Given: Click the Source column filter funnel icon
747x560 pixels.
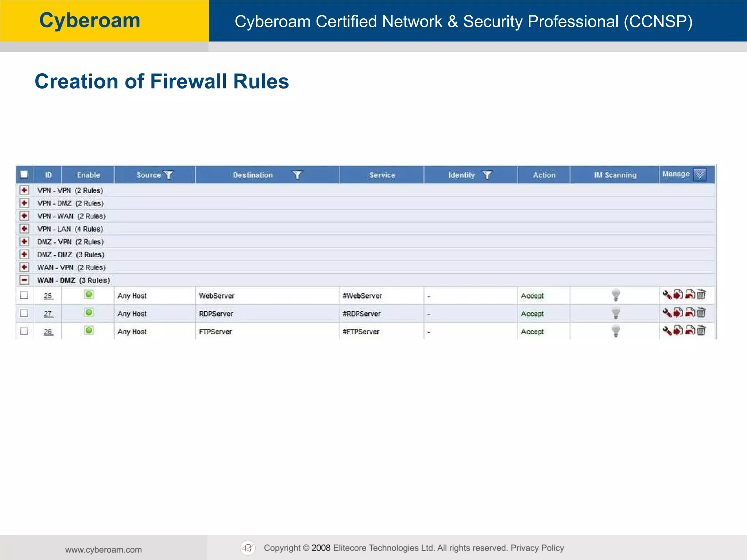Looking at the screenshot, I should pos(169,175).
